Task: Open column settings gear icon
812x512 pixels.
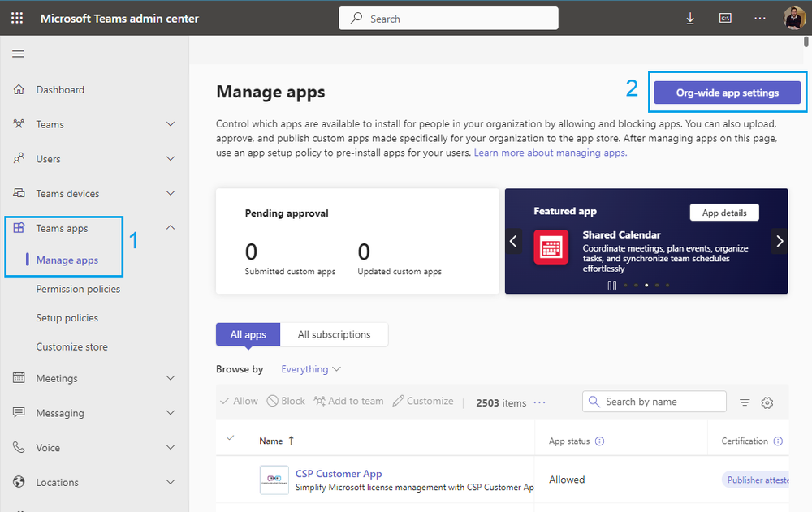Action: pyautogui.click(x=767, y=402)
